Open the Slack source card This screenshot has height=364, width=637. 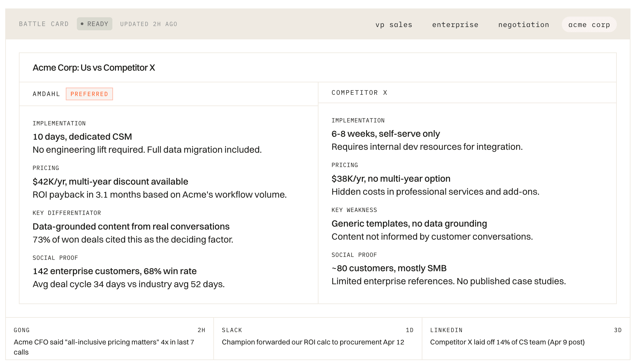click(318, 339)
